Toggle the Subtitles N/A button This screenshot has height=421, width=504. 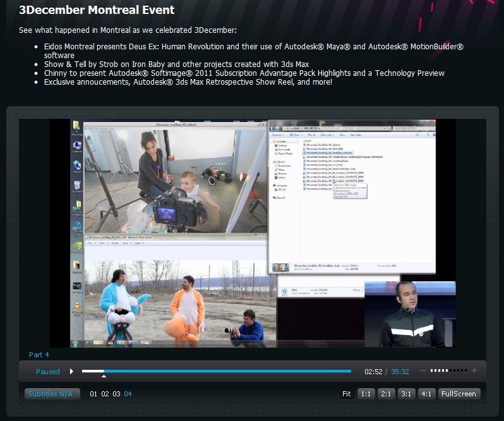point(49,394)
